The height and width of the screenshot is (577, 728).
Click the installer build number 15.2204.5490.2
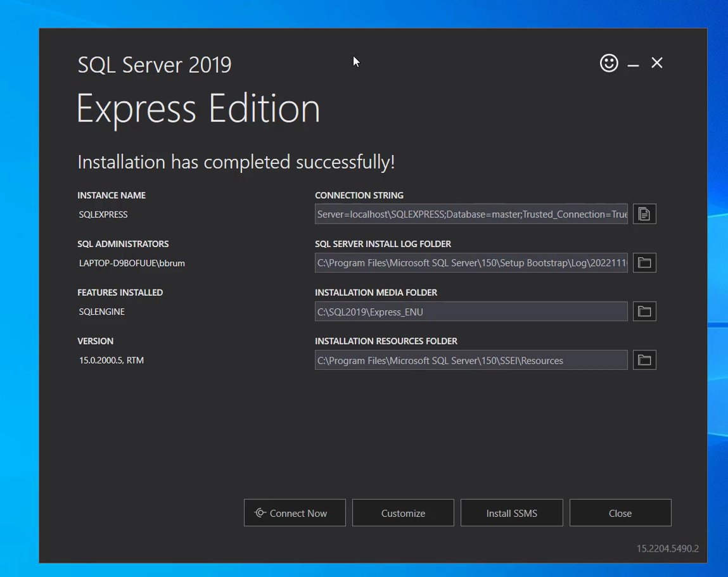tap(668, 548)
